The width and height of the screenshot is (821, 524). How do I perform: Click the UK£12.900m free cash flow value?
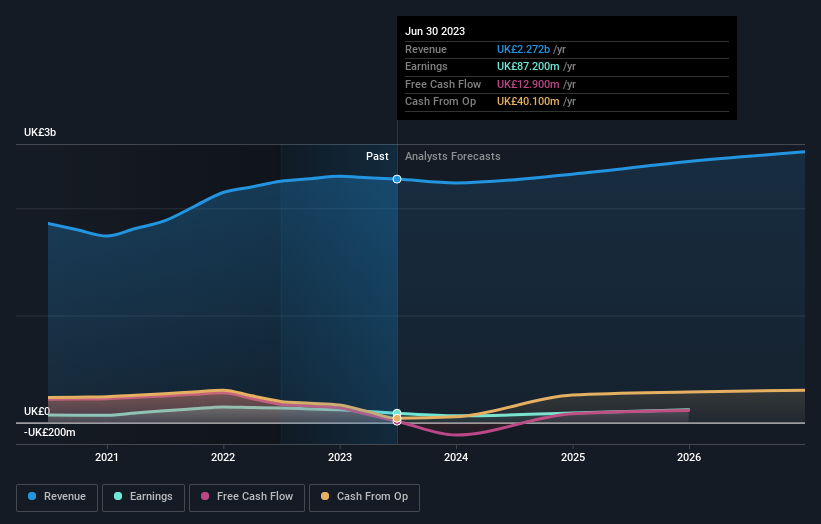point(528,84)
